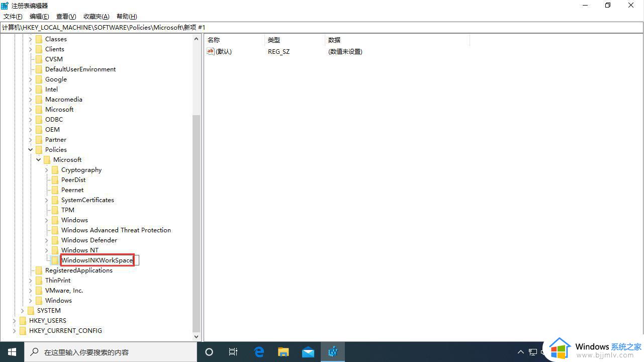Click Registry Editor taskbar icon
The height and width of the screenshot is (362, 644).
(x=333, y=352)
